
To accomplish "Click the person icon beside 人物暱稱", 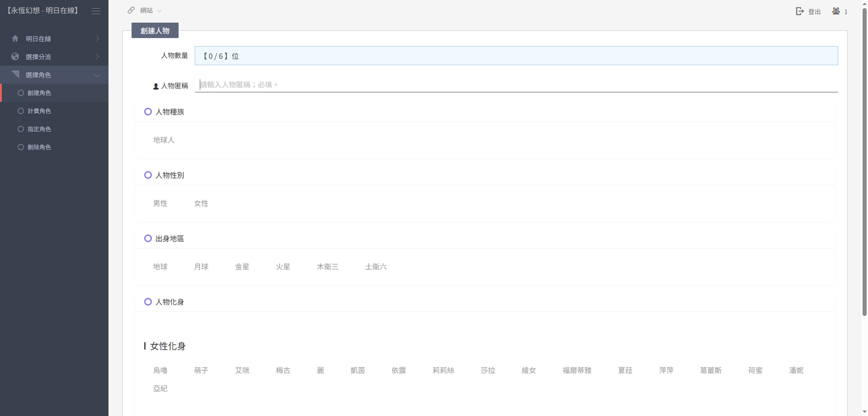I will click(156, 86).
